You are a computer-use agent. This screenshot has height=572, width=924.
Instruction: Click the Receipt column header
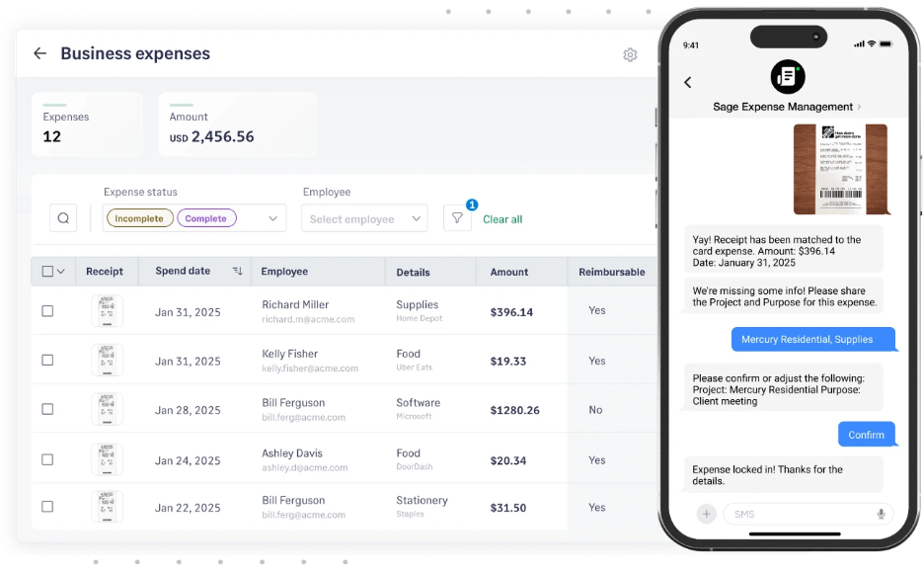click(105, 272)
